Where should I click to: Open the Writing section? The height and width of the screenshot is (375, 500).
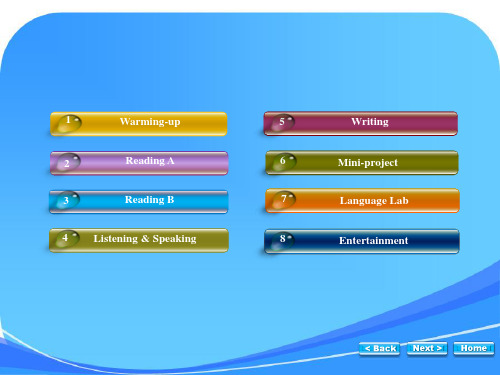pyautogui.click(x=361, y=124)
